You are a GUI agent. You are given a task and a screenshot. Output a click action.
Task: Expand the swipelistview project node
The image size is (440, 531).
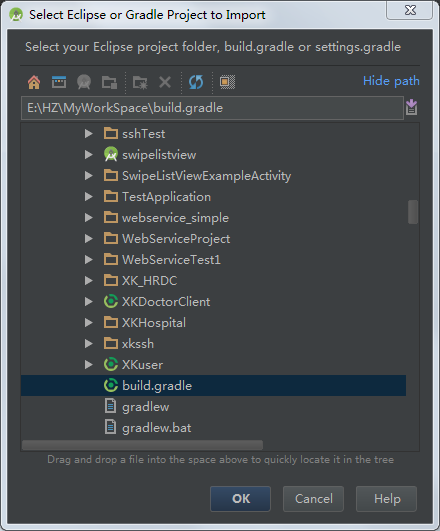(x=89, y=155)
